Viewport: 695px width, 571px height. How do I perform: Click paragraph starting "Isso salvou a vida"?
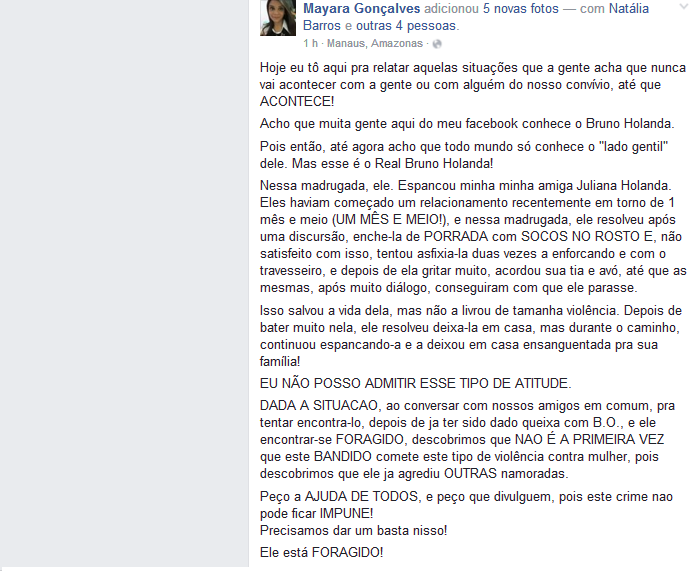point(471,336)
